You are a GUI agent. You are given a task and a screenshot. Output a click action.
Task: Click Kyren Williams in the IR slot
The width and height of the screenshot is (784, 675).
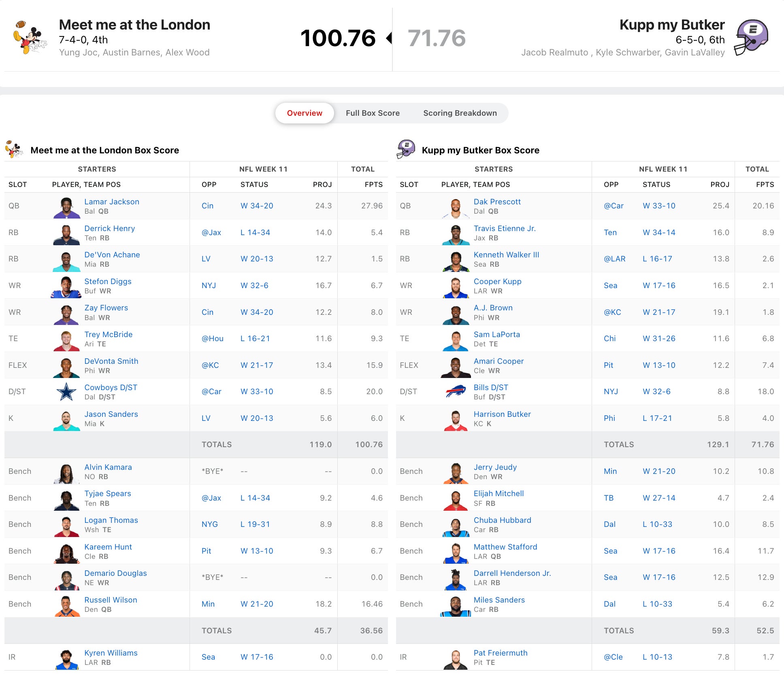coord(111,653)
